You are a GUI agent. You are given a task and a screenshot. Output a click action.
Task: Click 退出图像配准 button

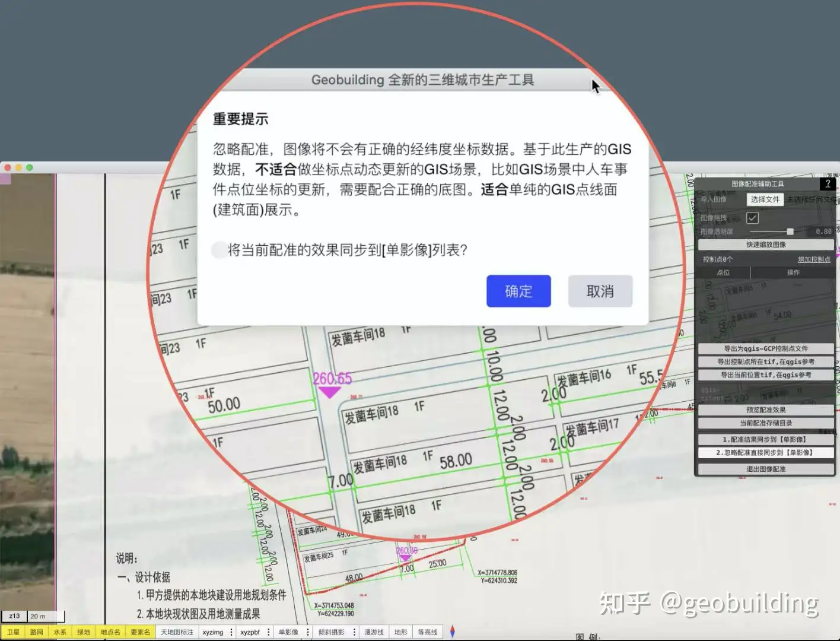click(766, 469)
